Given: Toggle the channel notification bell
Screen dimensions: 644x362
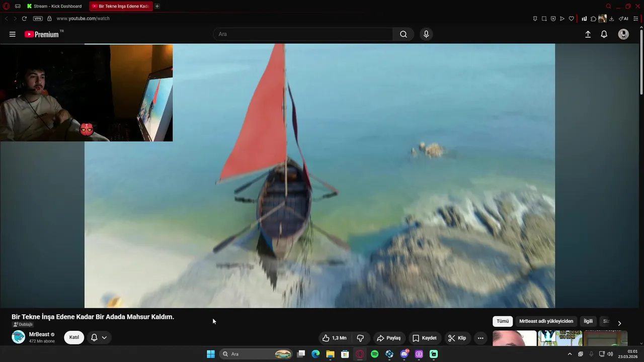Looking at the screenshot, I should (x=94, y=337).
